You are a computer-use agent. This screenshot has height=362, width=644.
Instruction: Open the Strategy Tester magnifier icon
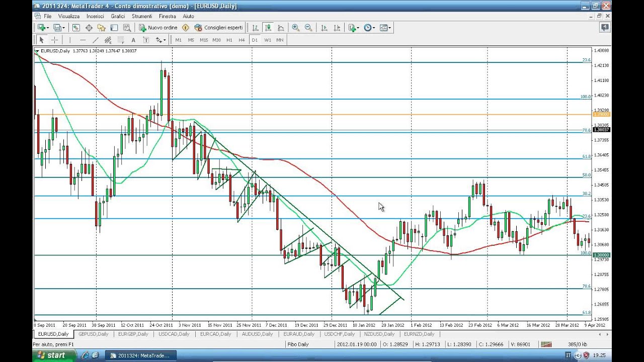(127, 28)
